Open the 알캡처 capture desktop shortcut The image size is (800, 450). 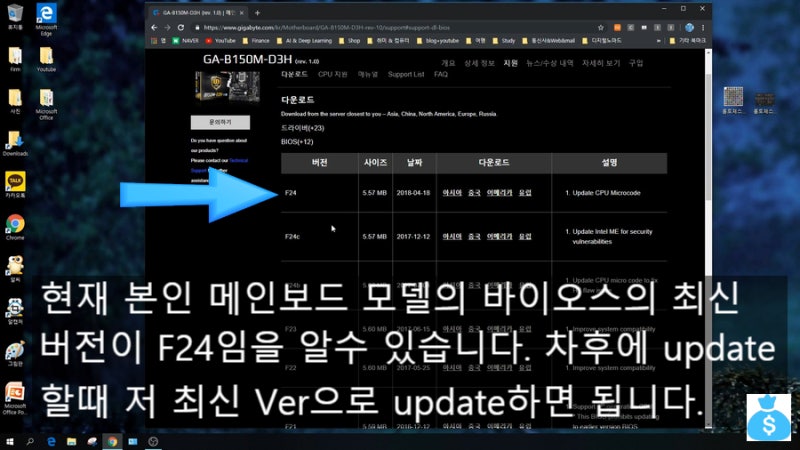tap(15, 311)
